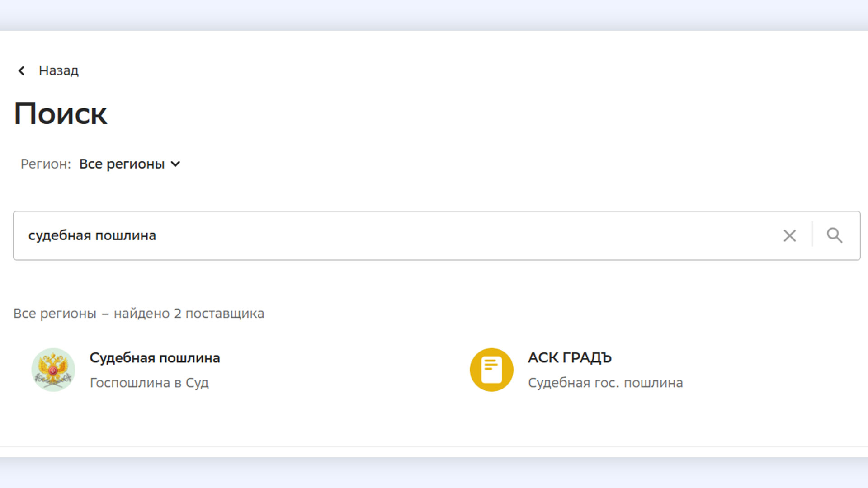Click the 'Госпошлина в Суд' subtitle
This screenshot has width=868, height=488.
pos(149,383)
